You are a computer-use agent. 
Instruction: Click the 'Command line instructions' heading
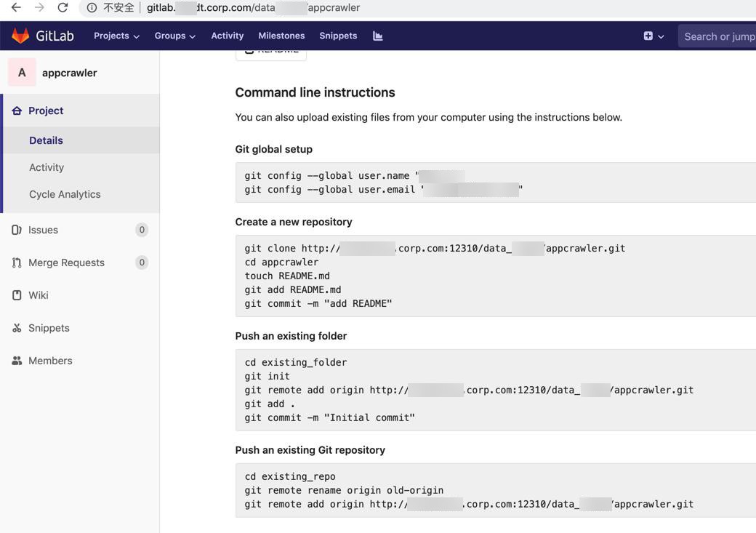[x=315, y=92]
